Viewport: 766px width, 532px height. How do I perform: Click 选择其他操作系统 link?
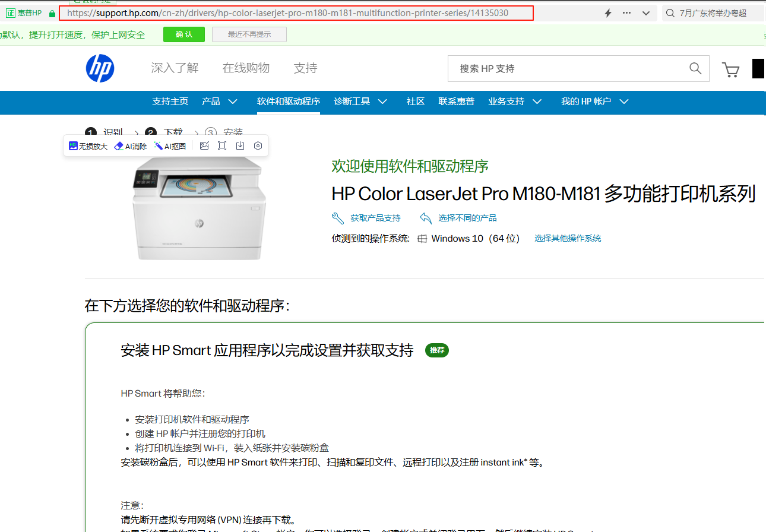568,238
